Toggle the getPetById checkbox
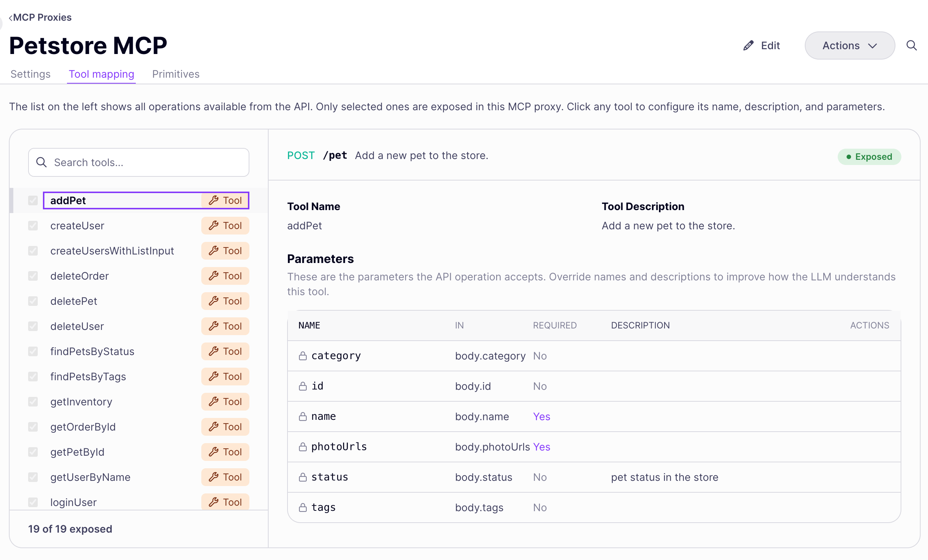Viewport: 928px width, 560px height. point(33,452)
